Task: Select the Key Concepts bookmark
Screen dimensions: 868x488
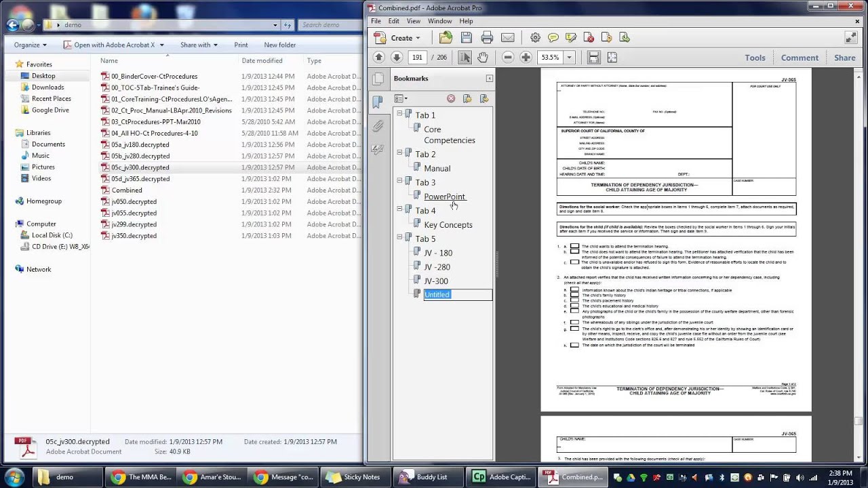Action: (x=448, y=225)
